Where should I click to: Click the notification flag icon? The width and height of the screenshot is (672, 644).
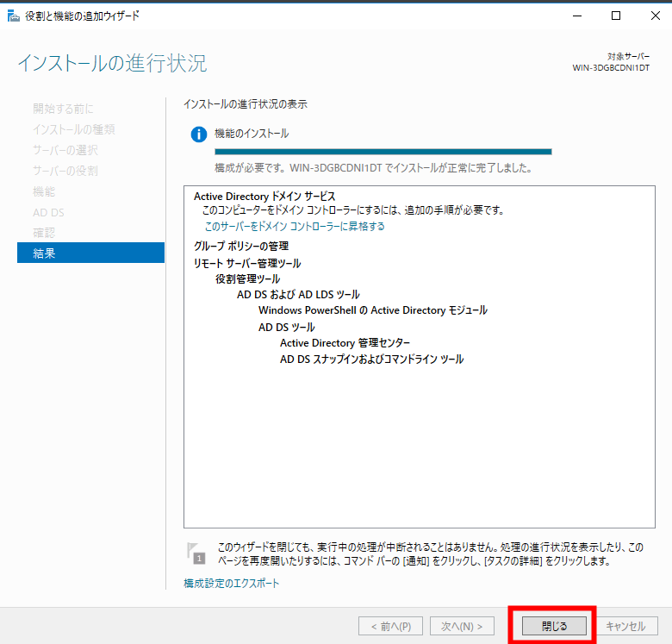pos(196,553)
